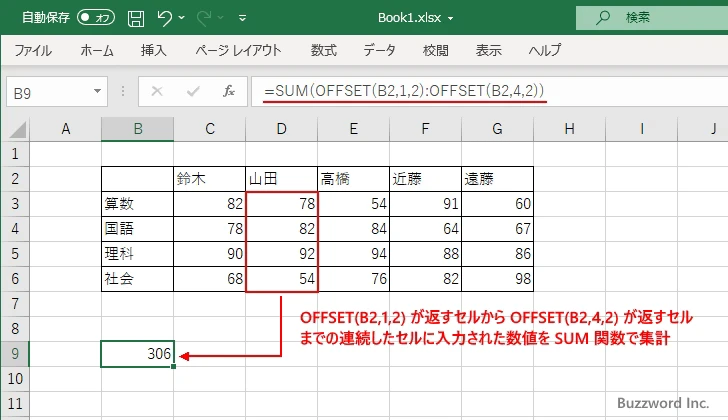Viewport: 728px width, 420px height.
Task: Open the ヘルプ tab
Action: (x=545, y=50)
